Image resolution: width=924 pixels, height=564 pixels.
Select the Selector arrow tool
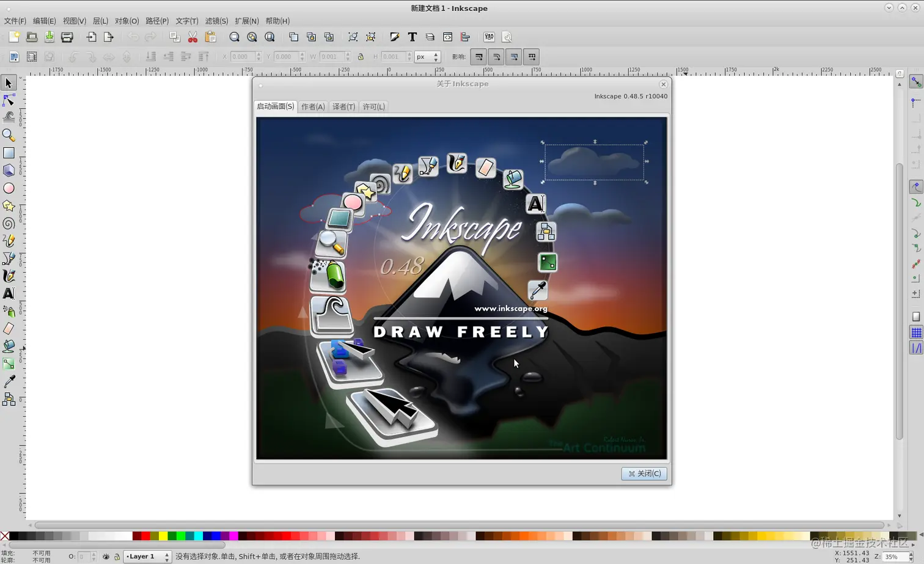pos(9,82)
